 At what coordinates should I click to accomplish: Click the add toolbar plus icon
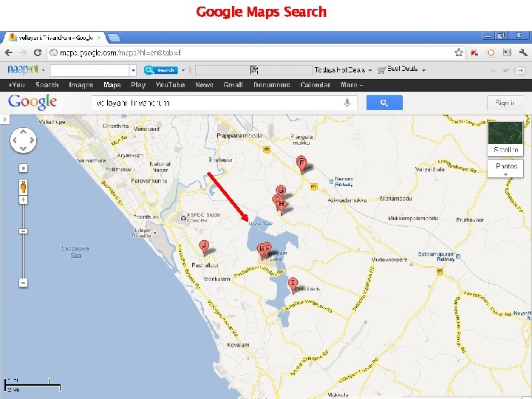click(521, 70)
